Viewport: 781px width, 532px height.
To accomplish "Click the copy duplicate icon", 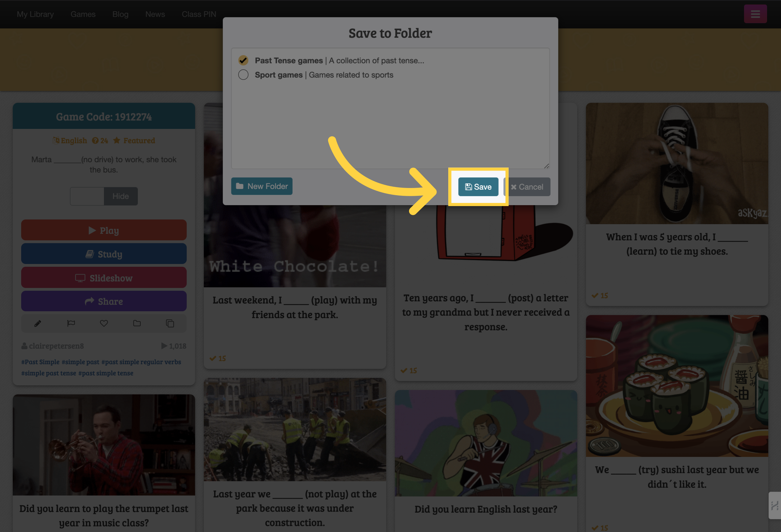I will 170,323.
